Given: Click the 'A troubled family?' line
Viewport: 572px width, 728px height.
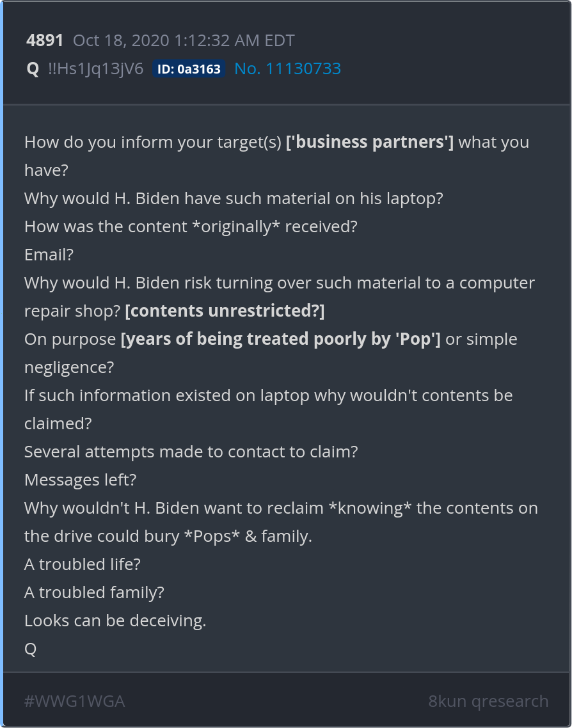Looking at the screenshot, I should 94,592.
